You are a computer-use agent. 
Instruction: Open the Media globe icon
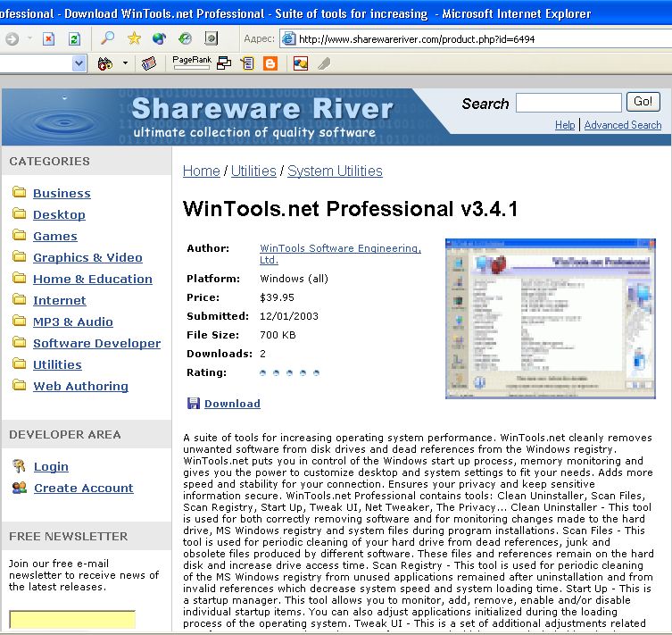tap(159, 38)
